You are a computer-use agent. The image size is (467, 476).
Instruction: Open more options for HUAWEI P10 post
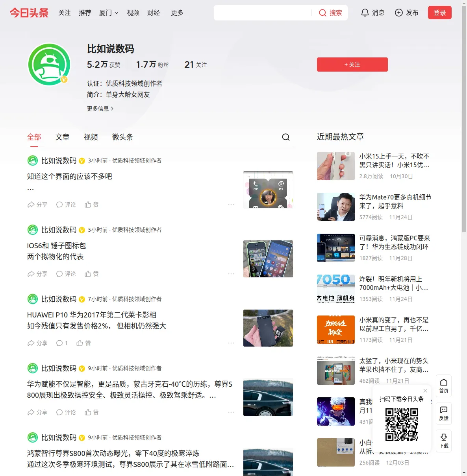pyautogui.click(x=231, y=343)
